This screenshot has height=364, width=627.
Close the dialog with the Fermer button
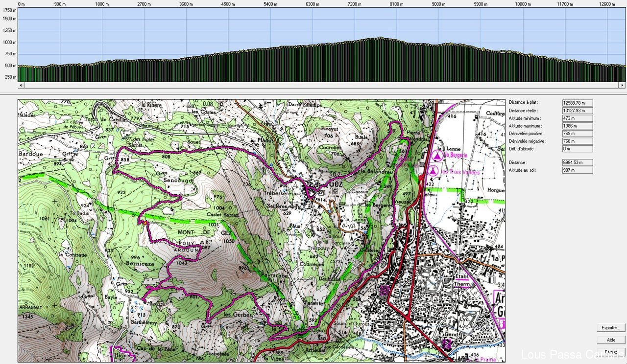[611, 352]
